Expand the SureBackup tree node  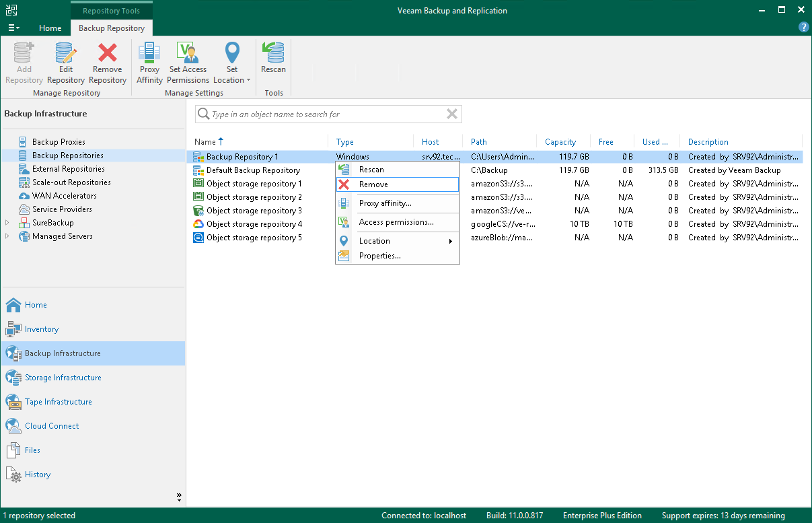tap(7, 223)
